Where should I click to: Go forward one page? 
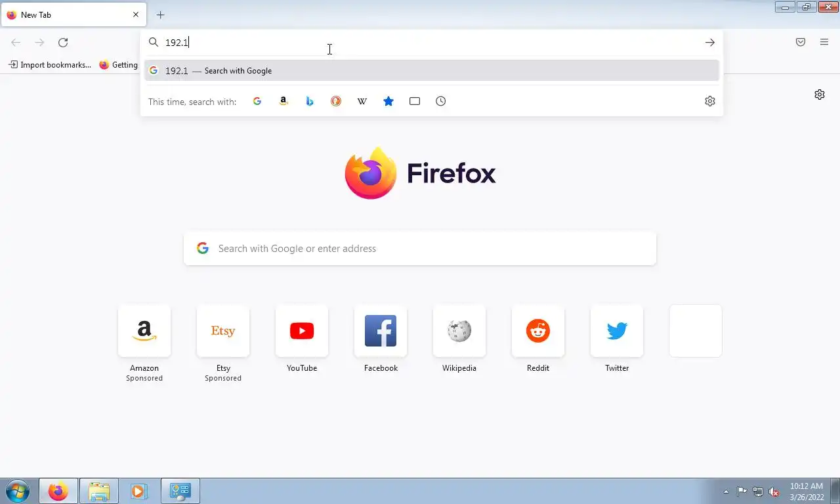[39, 43]
